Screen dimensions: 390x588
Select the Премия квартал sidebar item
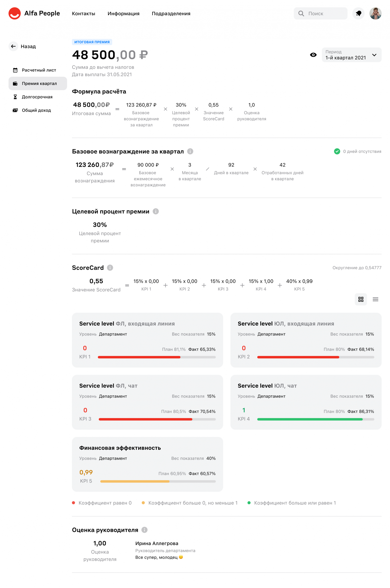[38, 83]
